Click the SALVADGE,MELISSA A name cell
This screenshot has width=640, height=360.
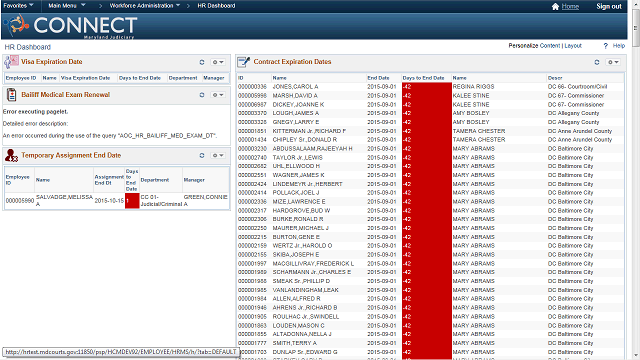tap(64, 200)
